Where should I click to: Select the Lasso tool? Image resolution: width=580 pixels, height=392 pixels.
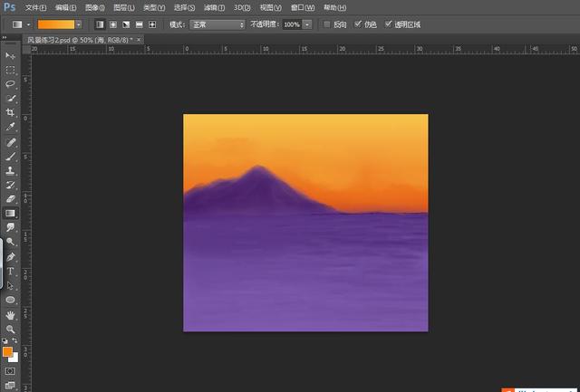click(11, 83)
